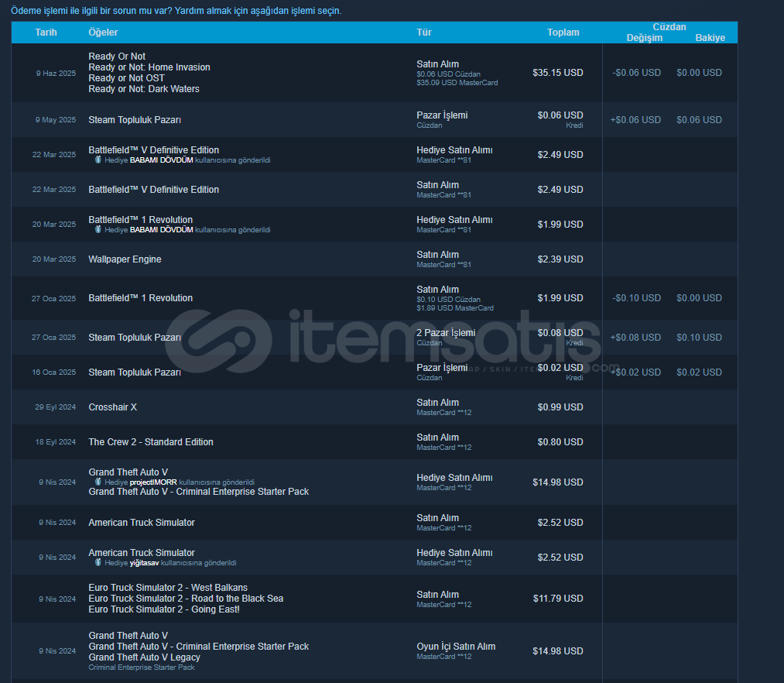Open Battlefield V Definitive Edition non-gift Satın Alım row
784x683 pixels.
pos(374,190)
